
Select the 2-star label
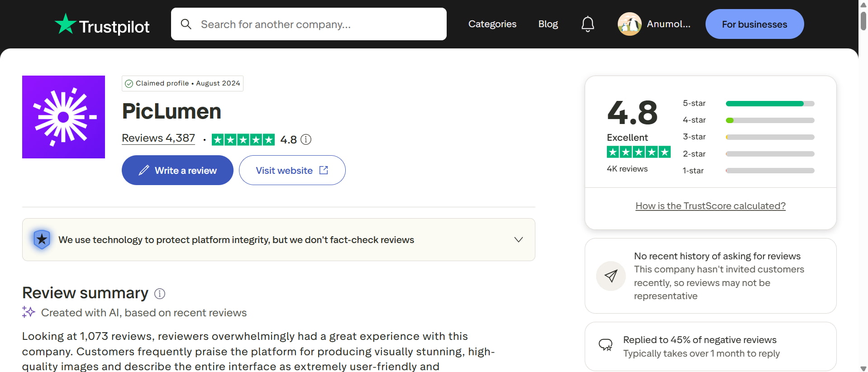pyautogui.click(x=694, y=154)
